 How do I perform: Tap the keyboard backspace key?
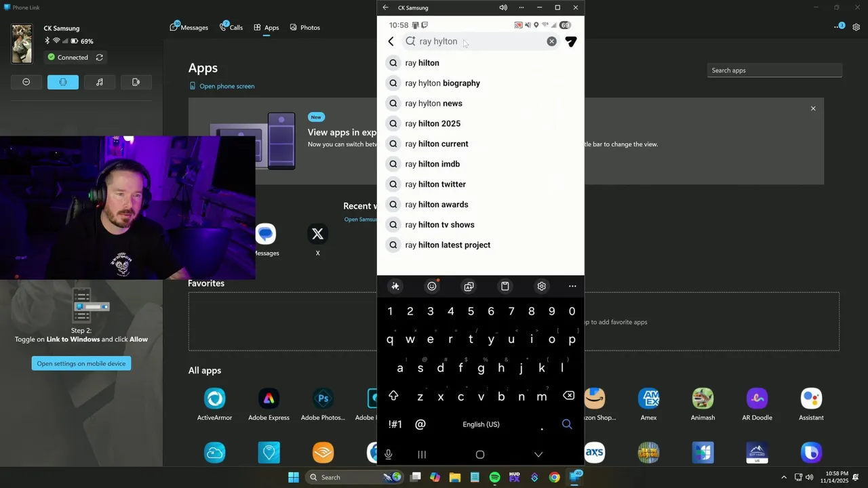pos(568,396)
